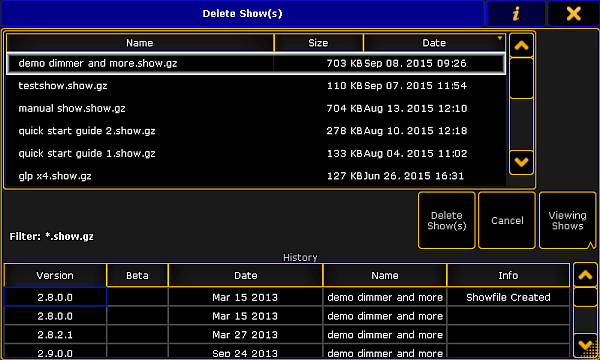The width and height of the screenshot is (600, 360).
Task: Click the History Version column header
Action: [x=55, y=275]
